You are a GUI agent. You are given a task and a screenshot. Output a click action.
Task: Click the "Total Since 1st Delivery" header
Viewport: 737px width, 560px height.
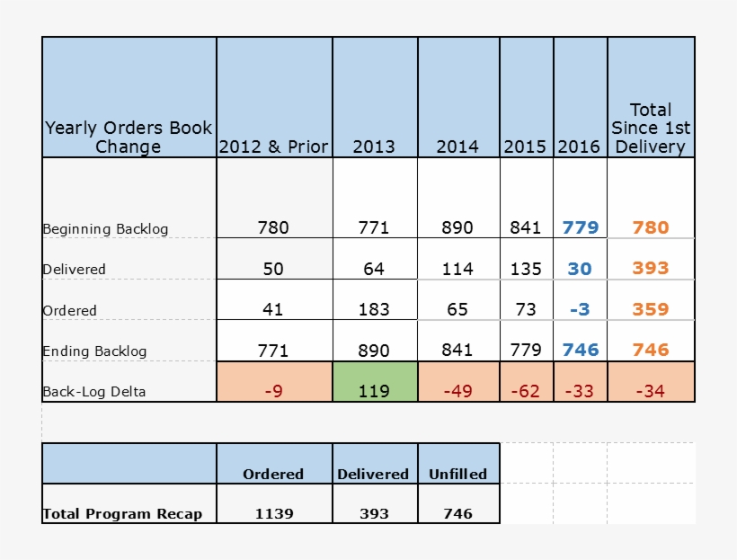point(650,129)
